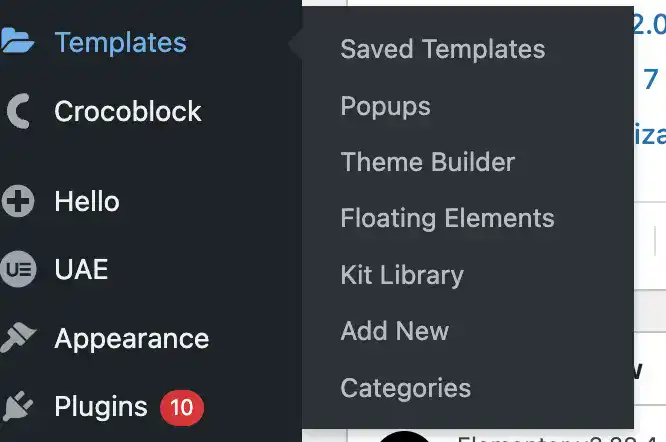The height and width of the screenshot is (442, 666).
Task: Open the Crocoblock sidebar menu
Action: (128, 111)
